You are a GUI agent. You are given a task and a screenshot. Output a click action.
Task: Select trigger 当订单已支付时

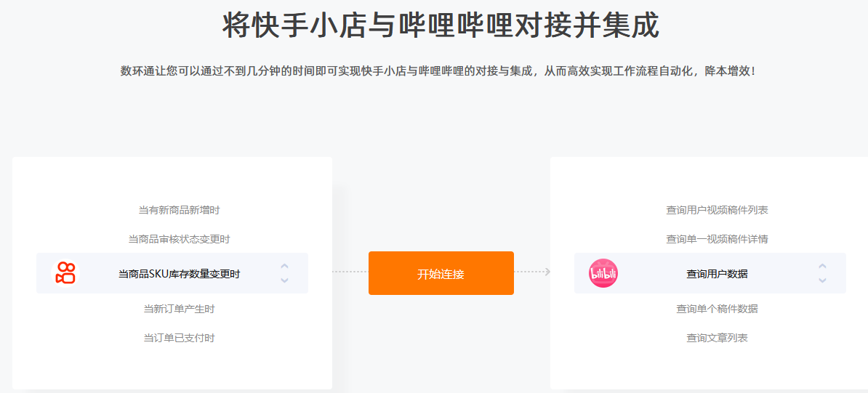(180, 338)
